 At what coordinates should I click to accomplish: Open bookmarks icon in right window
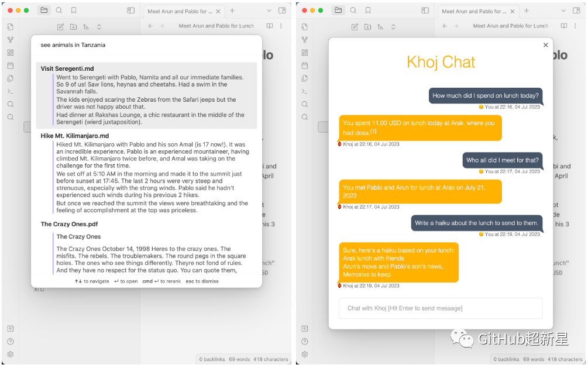(368, 11)
